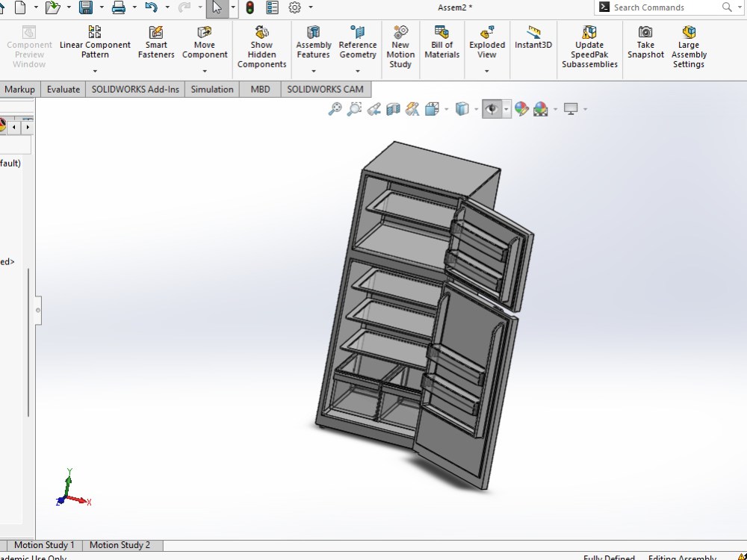Screen dimensions: 747x560
Task: Open the SOLIDWORKS Add-Ins tab
Action: [x=135, y=90]
